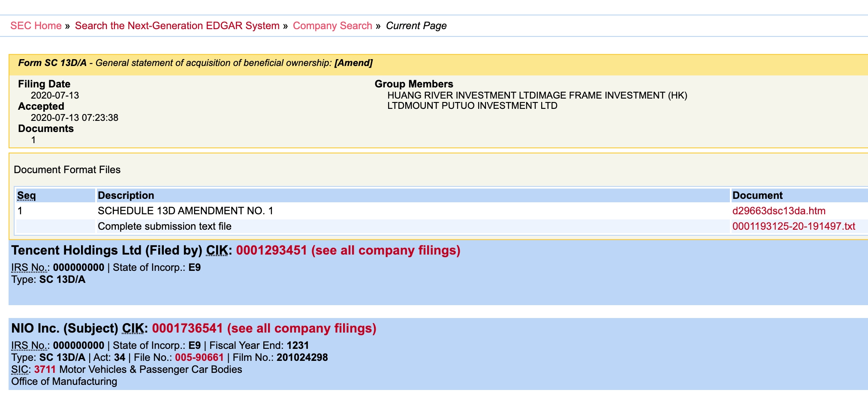Open the d29663dsc13da.htm document
This screenshot has width=868, height=408.
779,211
